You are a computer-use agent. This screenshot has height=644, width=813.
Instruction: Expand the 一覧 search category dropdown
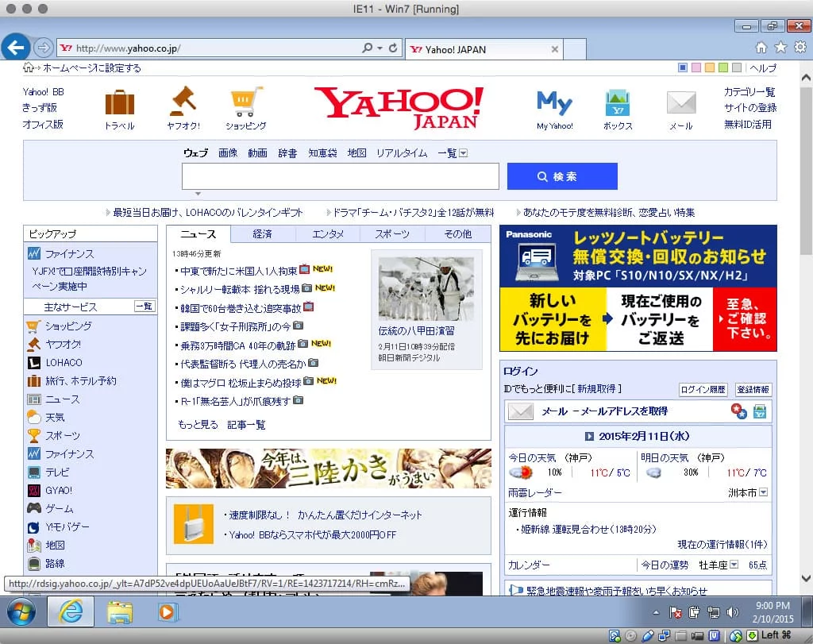464,153
